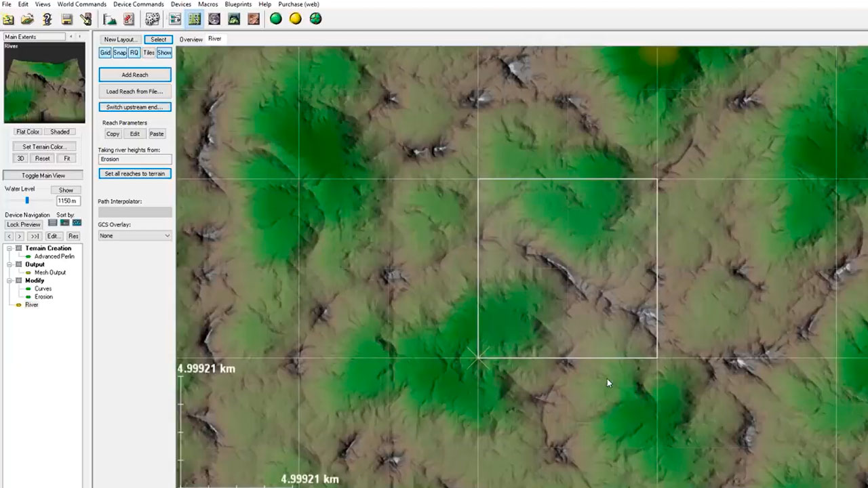
Task: Collapse the Modify tree group
Action: pyautogui.click(x=9, y=281)
